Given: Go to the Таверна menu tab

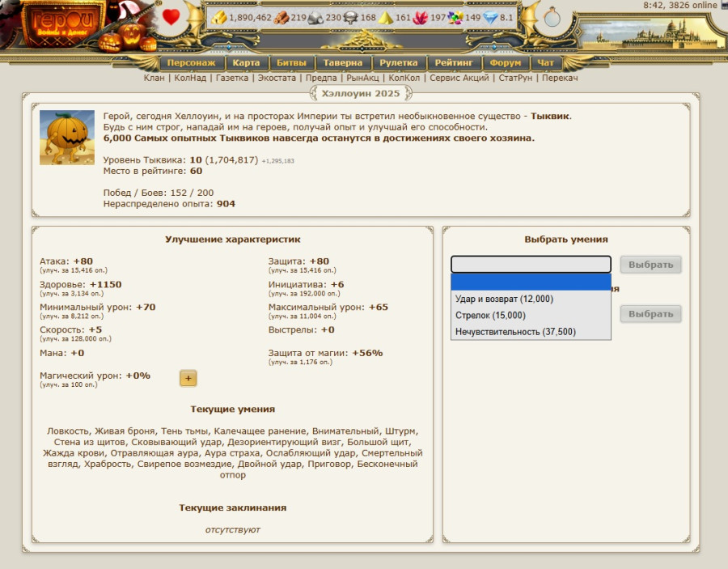Looking at the screenshot, I should tap(343, 62).
